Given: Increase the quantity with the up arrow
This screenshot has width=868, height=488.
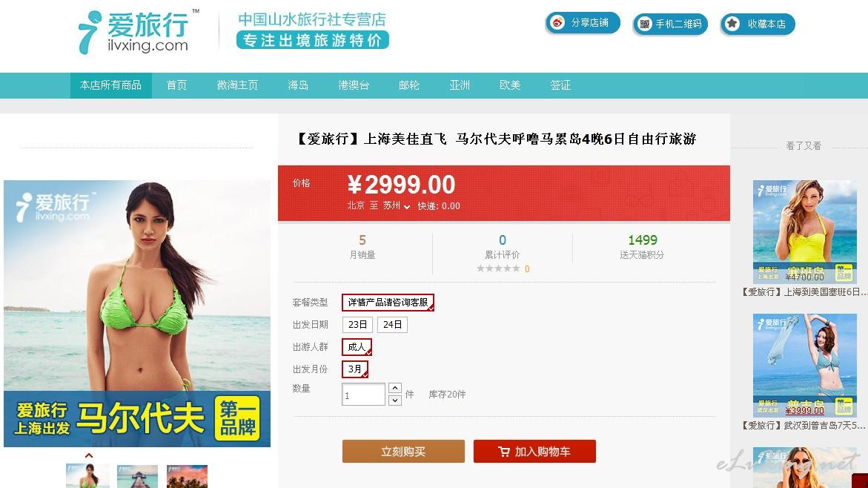Looking at the screenshot, I should click(394, 389).
